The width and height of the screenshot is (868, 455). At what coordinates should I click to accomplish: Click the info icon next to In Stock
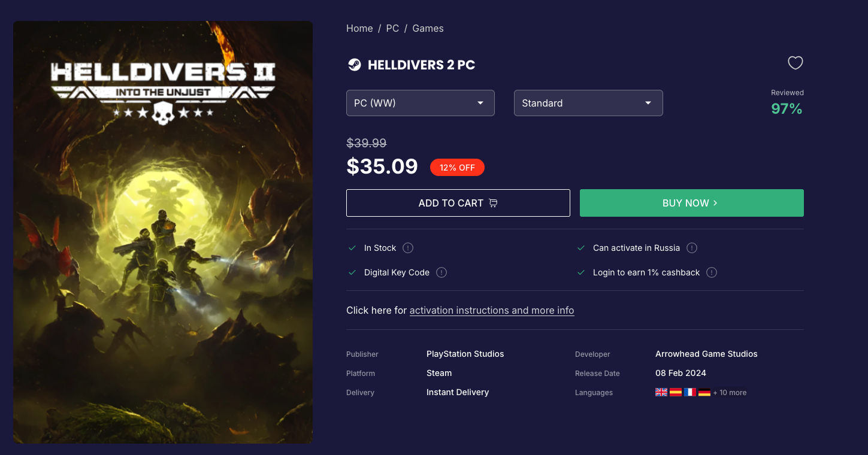click(408, 248)
